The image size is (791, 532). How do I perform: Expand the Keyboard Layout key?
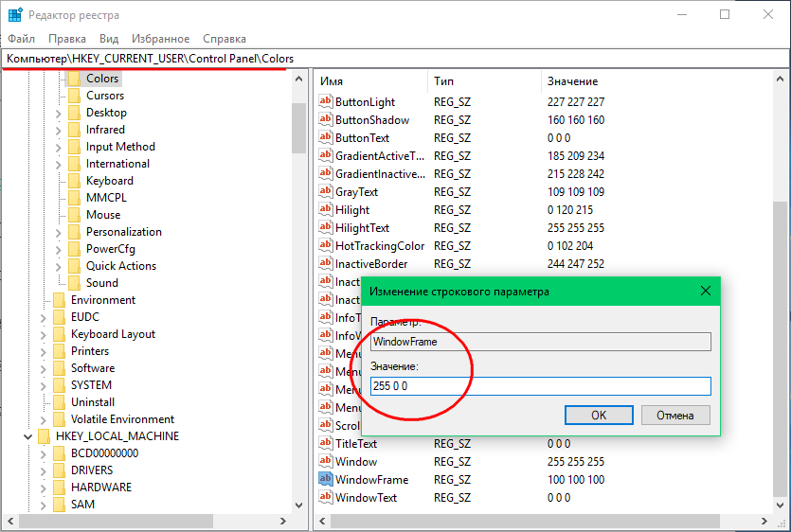click(x=43, y=335)
